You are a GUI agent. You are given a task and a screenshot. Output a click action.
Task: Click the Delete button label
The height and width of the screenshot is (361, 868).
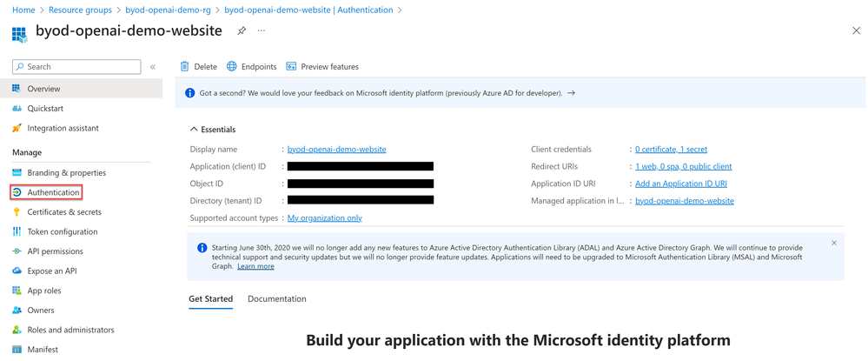pyautogui.click(x=205, y=66)
